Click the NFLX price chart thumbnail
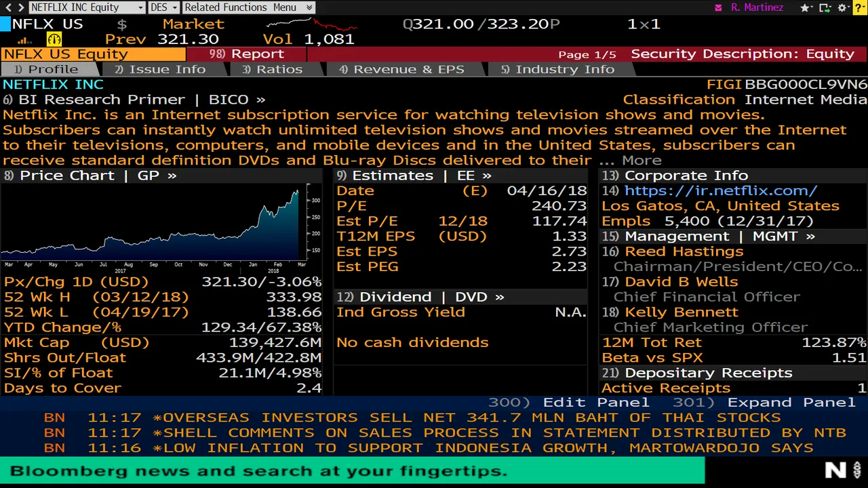Viewport: 868px width, 488px height. point(156,227)
